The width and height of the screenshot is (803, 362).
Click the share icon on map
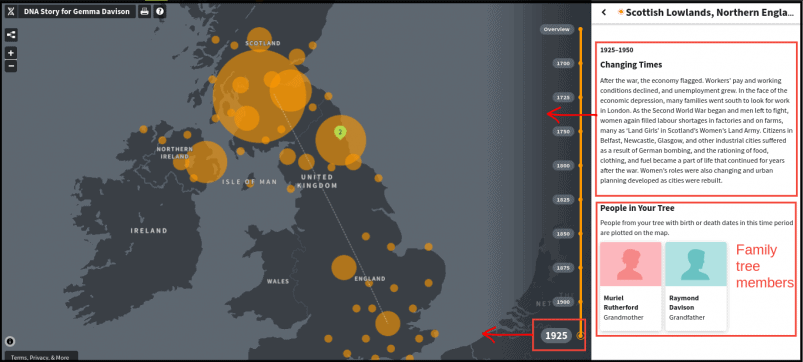[11, 35]
